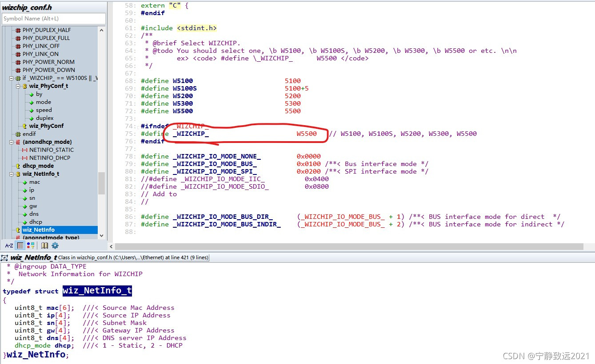Click _WIZCHIP_IO_MODE_NONE_ define name
The image size is (595, 364).
[217, 156]
